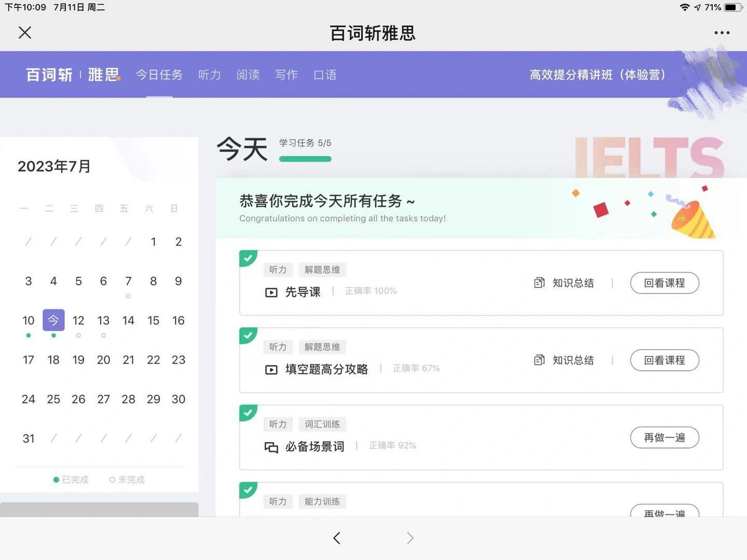This screenshot has width=747, height=560.
Task: Open 高效提分精讲班（体验营）link
Action: pos(598,75)
